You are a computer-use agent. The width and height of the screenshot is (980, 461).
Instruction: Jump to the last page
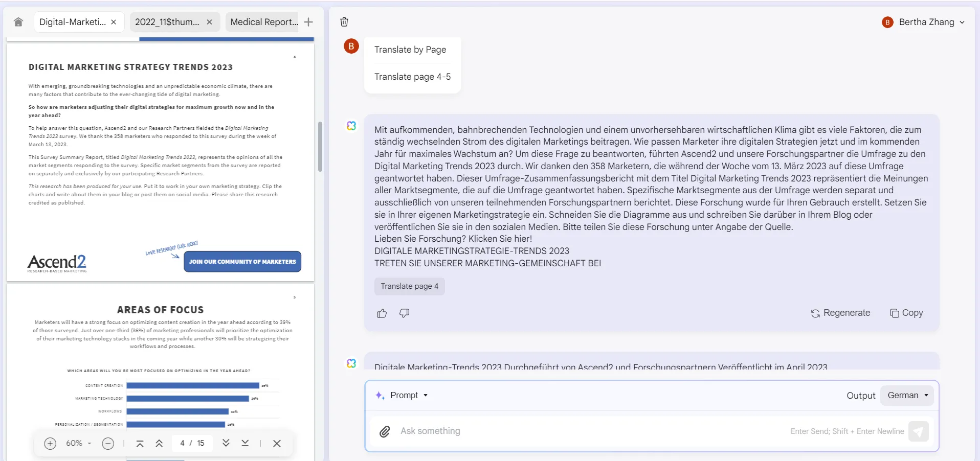(x=245, y=443)
